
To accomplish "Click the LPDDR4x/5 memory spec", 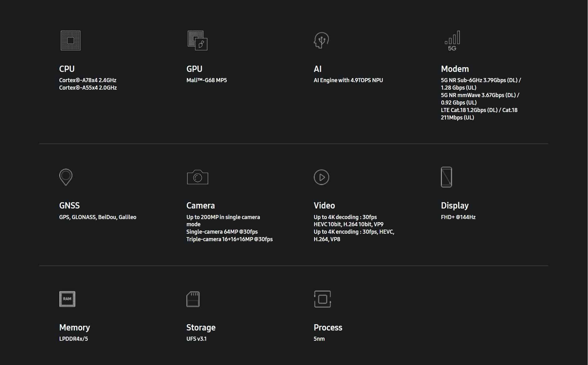I will coord(74,339).
